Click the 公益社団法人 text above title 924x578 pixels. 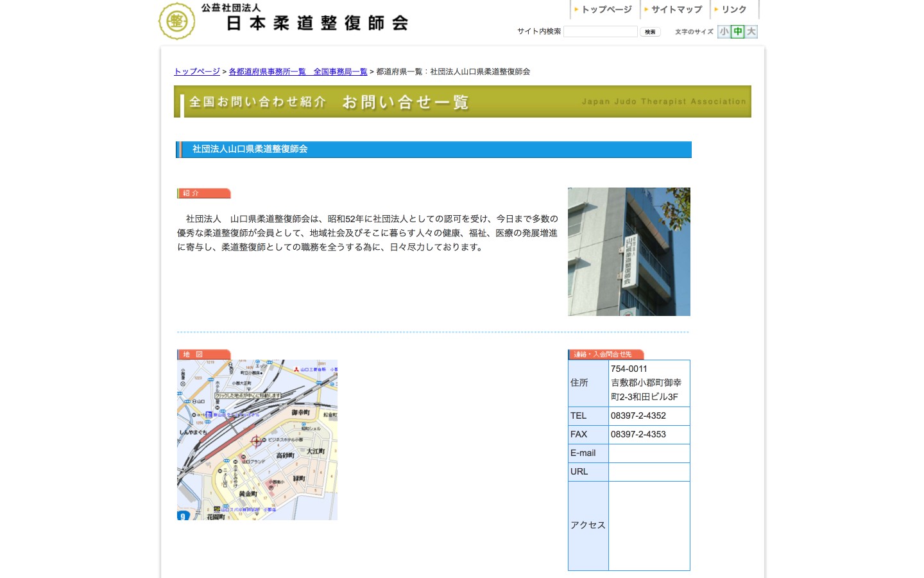pyautogui.click(x=231, y=8)
